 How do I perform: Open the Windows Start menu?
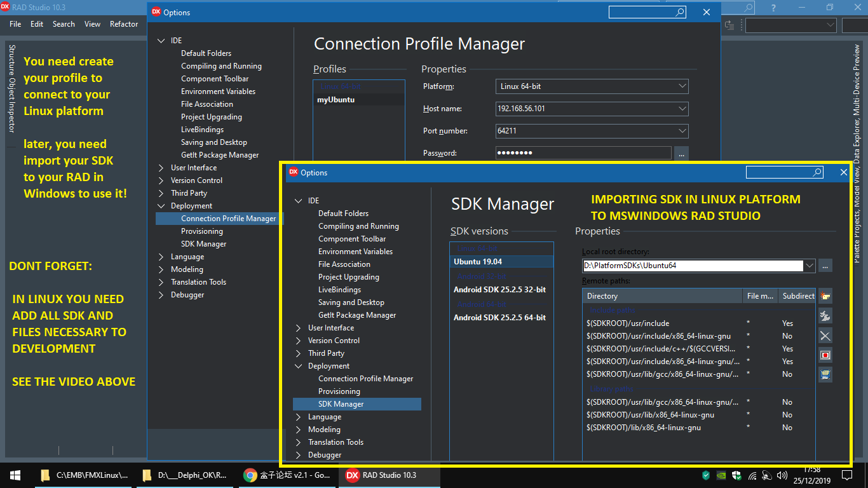15,475
